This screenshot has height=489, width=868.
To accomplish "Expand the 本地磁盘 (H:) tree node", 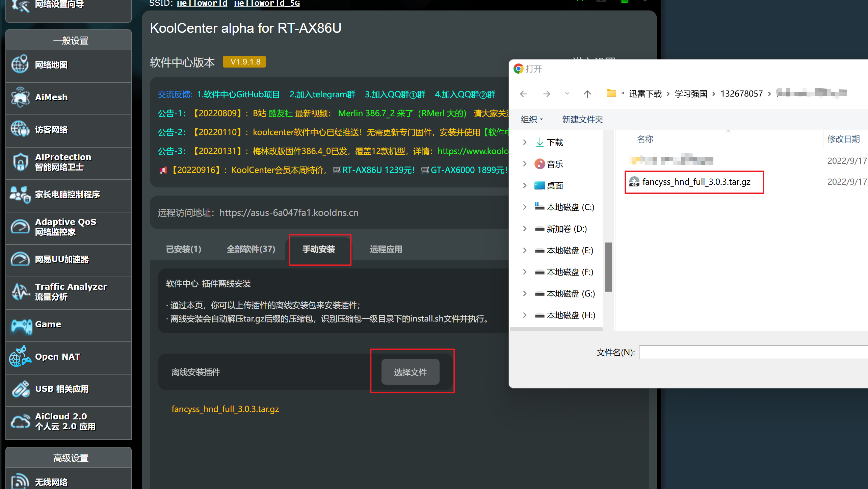I will pos(525,315).
